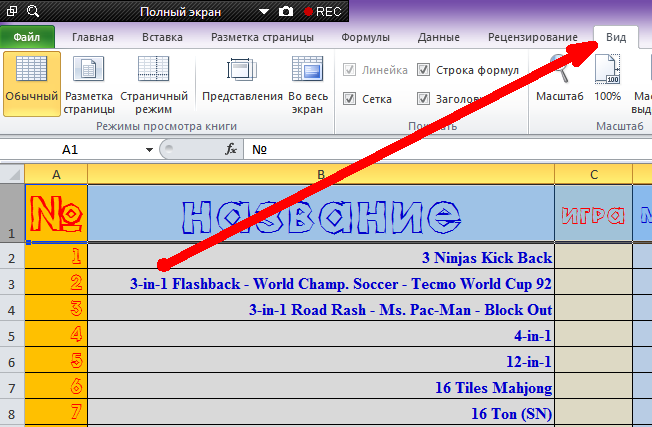Select the Название header cell
652x427 pixels.
tap(321, 213)
